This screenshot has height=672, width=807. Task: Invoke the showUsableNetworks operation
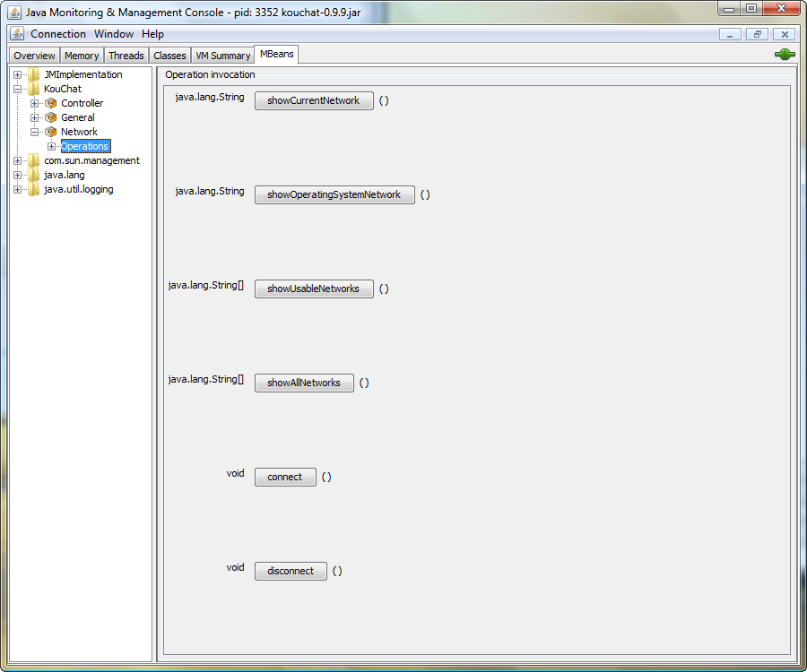click(314, 289)
